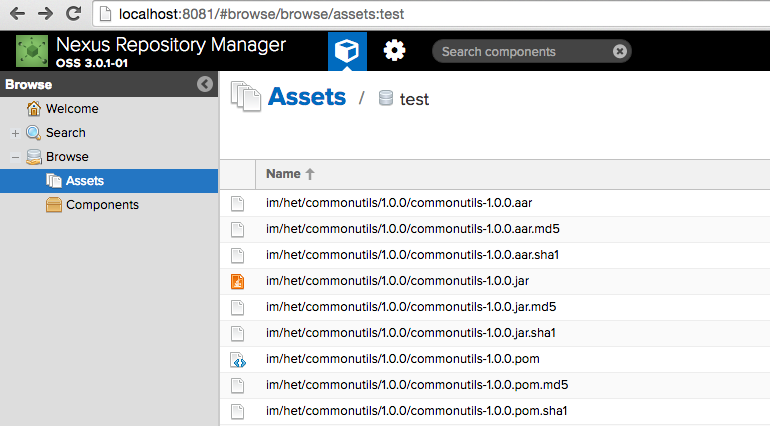Image resolution: width=770 pixels, height=426 pixels.
Task: Open the administration gear icon
Action: 394,51
